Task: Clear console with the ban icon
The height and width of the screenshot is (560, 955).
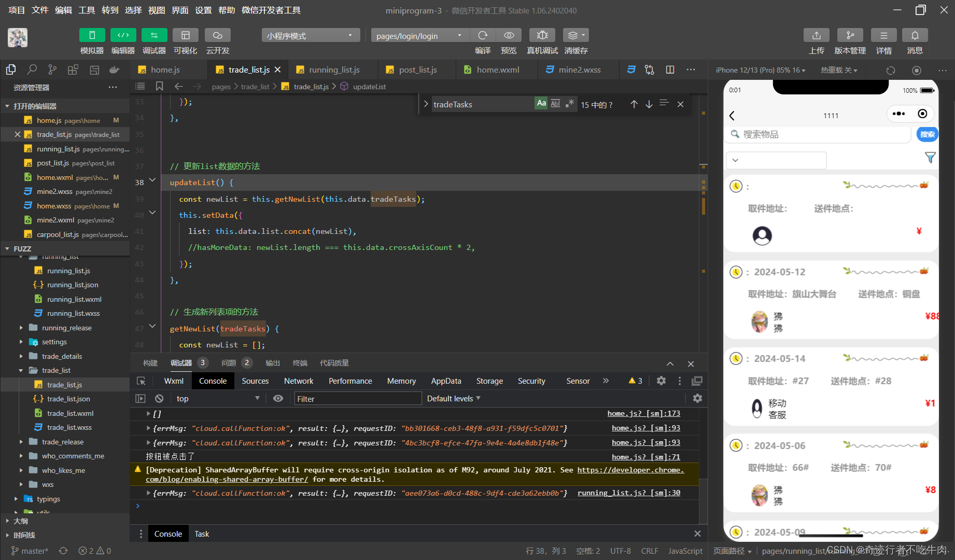Action: click(x=159, y=398)
